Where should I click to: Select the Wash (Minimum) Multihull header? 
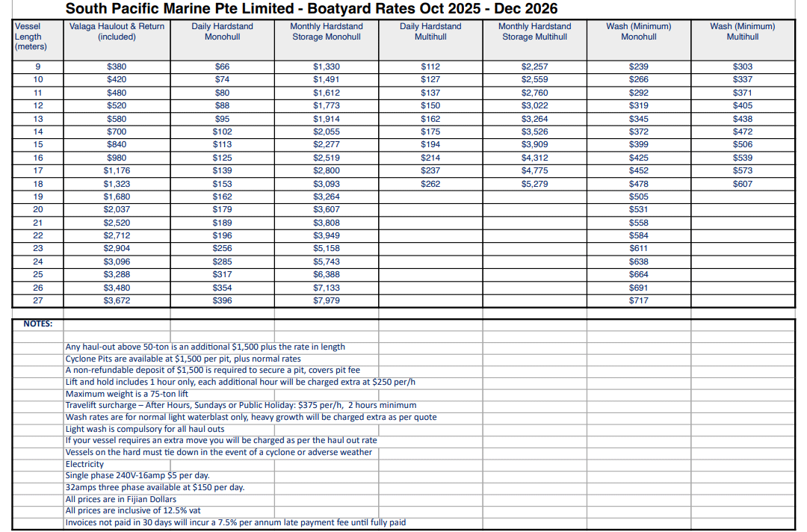tap(742, 31)
